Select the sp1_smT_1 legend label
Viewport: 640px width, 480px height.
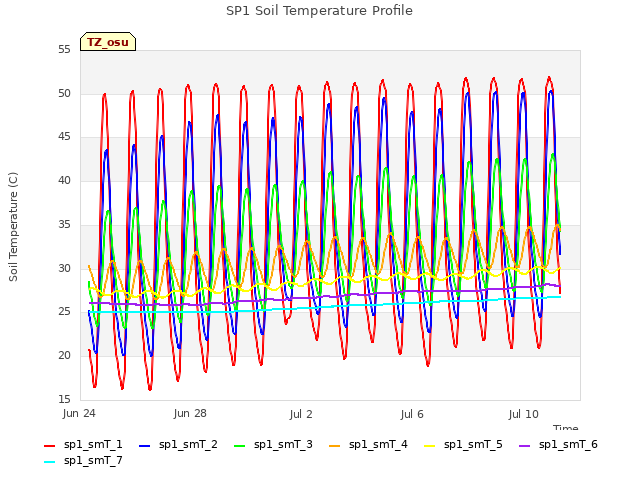coord(93,444)
